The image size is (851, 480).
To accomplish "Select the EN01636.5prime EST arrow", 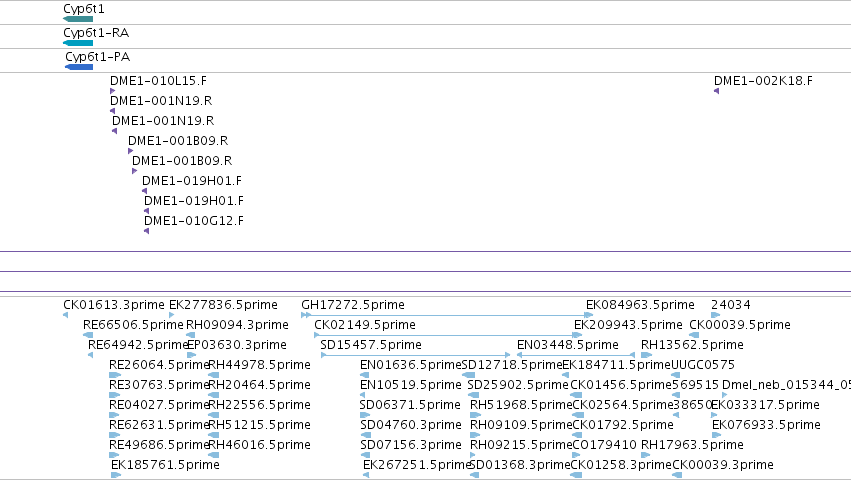I will (364, 375).
